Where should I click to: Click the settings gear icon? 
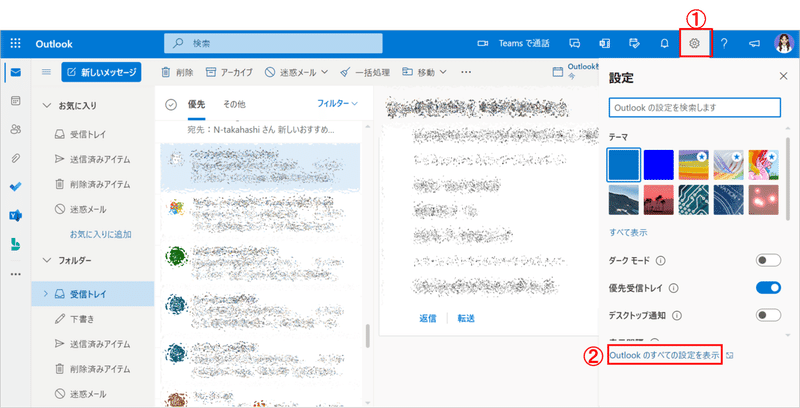point(694,44)
